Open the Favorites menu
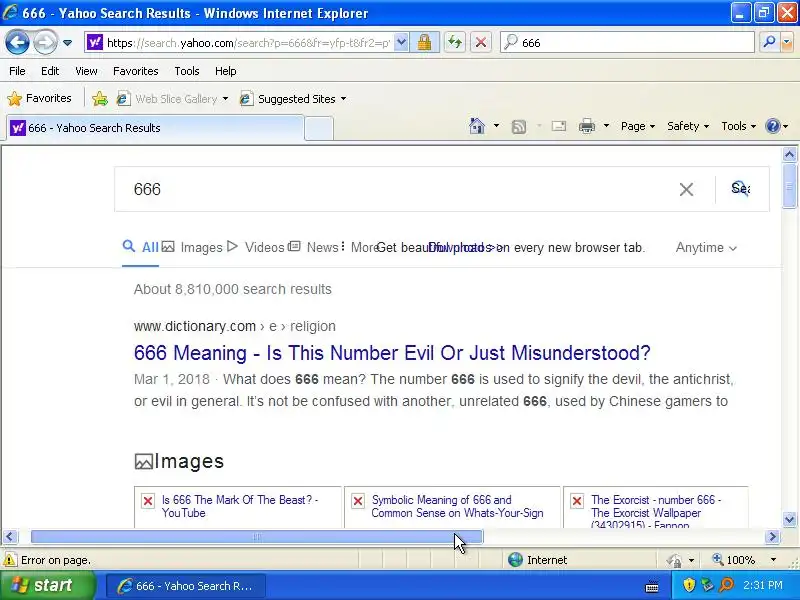Image resolution: width=800 pixels, height=600 pixels. [136, 71]
